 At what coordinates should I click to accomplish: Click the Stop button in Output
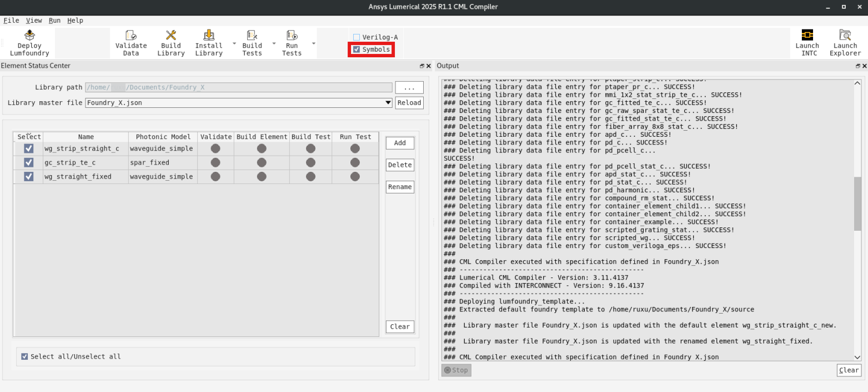(456, 370)
